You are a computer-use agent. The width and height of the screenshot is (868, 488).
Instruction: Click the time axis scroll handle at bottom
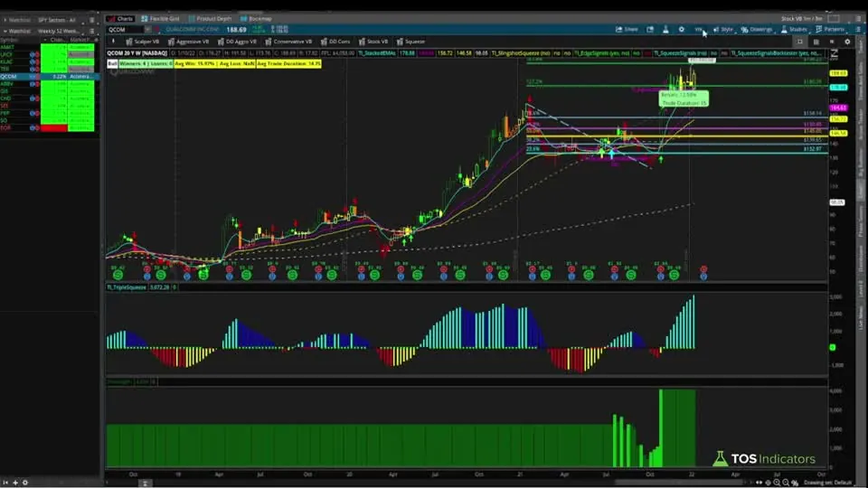[x=145, y=483]
